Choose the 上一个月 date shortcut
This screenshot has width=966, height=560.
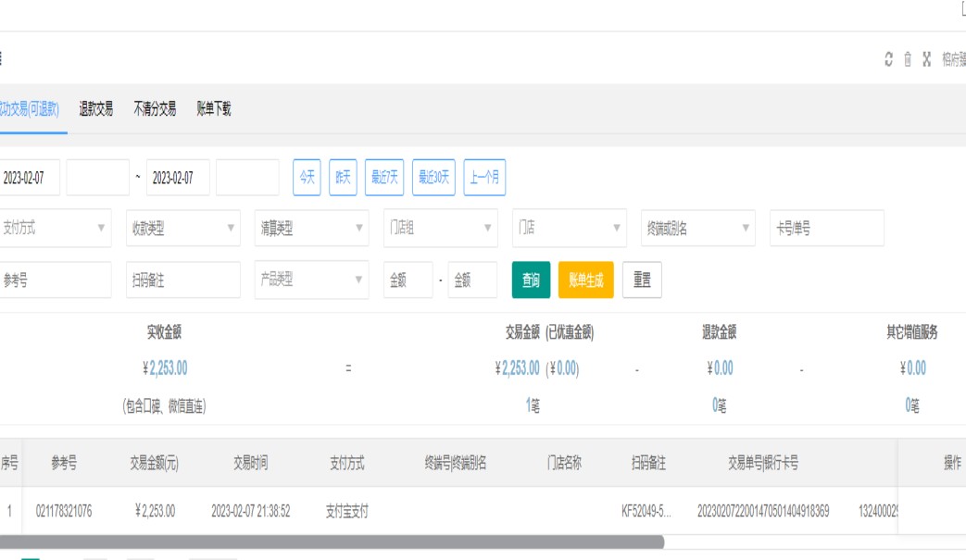pos(484,178)
